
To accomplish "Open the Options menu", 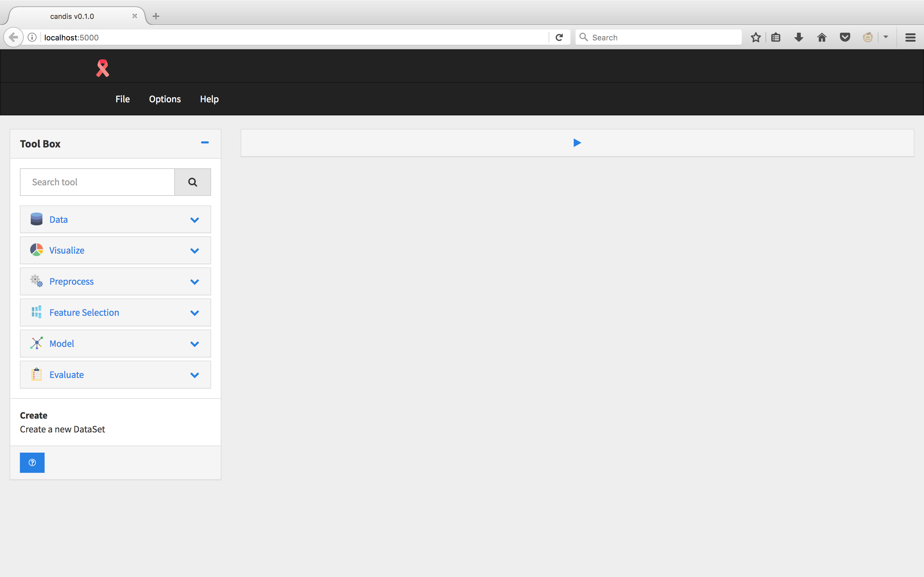I will (165, 99).
